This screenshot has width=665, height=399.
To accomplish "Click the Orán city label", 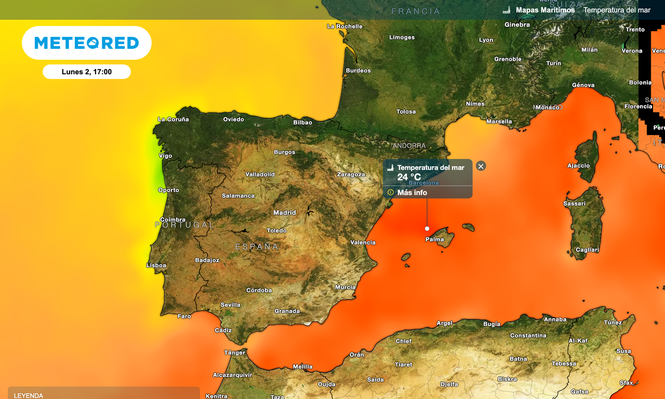I will click(x=356, y=354).
